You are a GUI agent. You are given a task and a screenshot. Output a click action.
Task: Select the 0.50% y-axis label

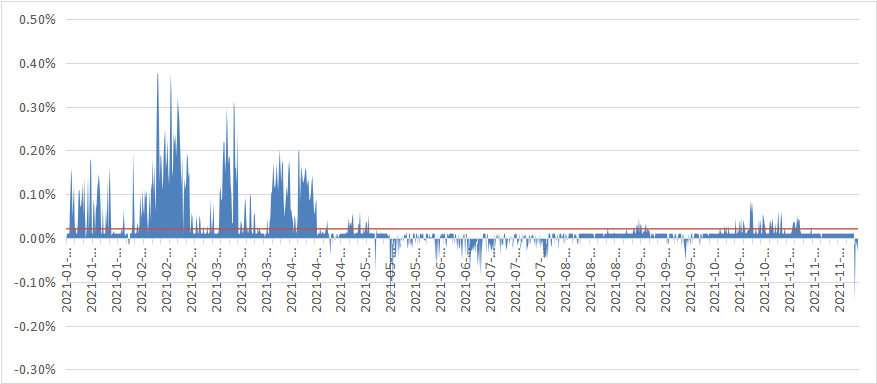tap(37, 20)
